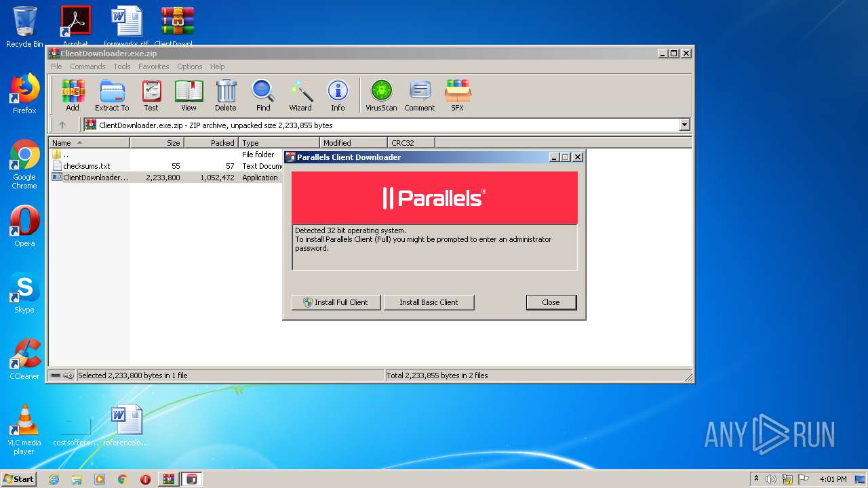Sort by the Type column header
The width and height of the screenshot is (868, 488).
279,142
